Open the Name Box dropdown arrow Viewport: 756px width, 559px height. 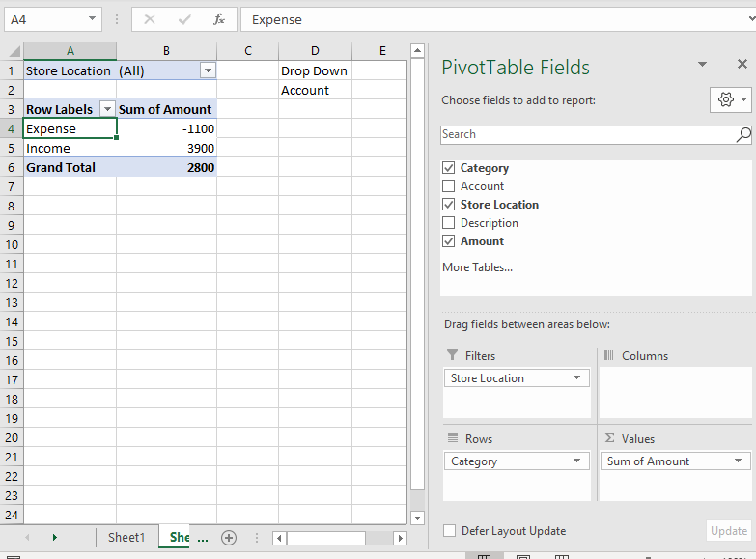tap(92, 19)
